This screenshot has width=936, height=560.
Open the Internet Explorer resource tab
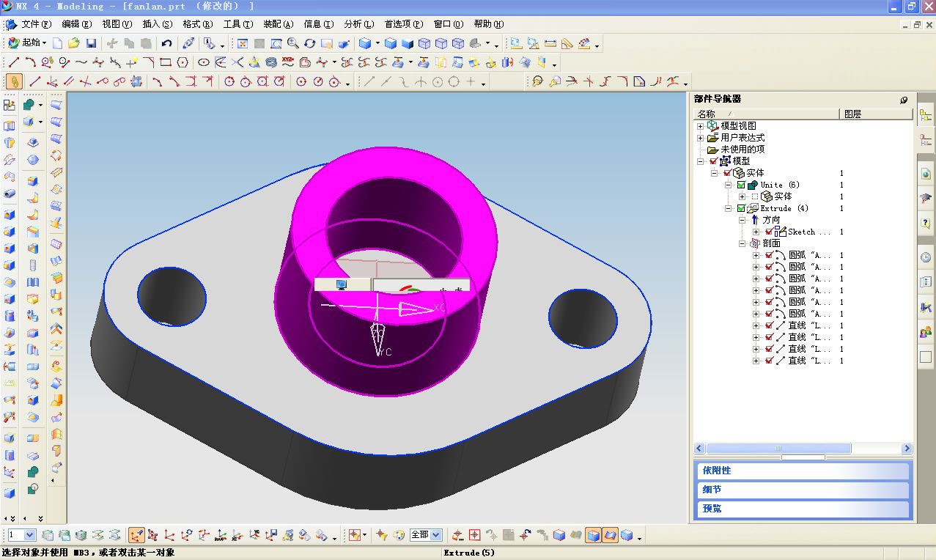coord(925,174)
